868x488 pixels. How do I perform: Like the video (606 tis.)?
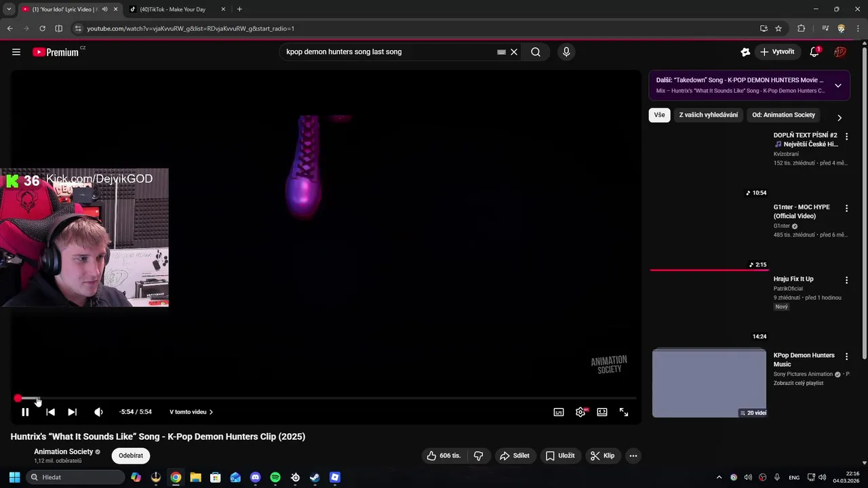tap(443, 456)
